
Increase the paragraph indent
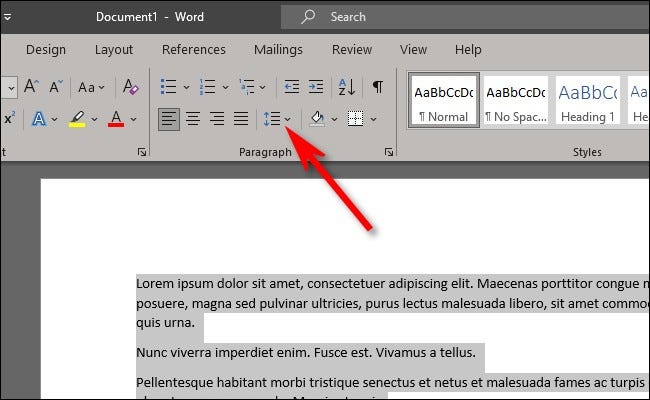click(315, 87)
